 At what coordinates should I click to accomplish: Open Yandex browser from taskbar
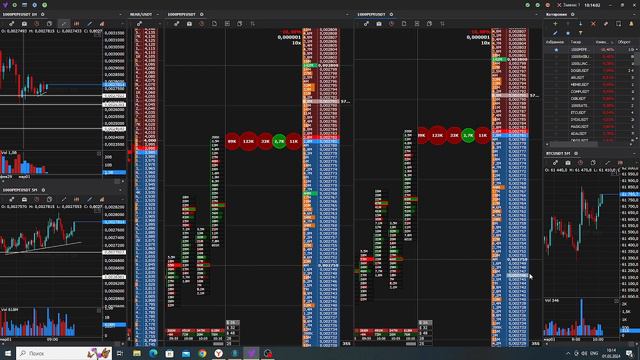(x=218, y=353)
